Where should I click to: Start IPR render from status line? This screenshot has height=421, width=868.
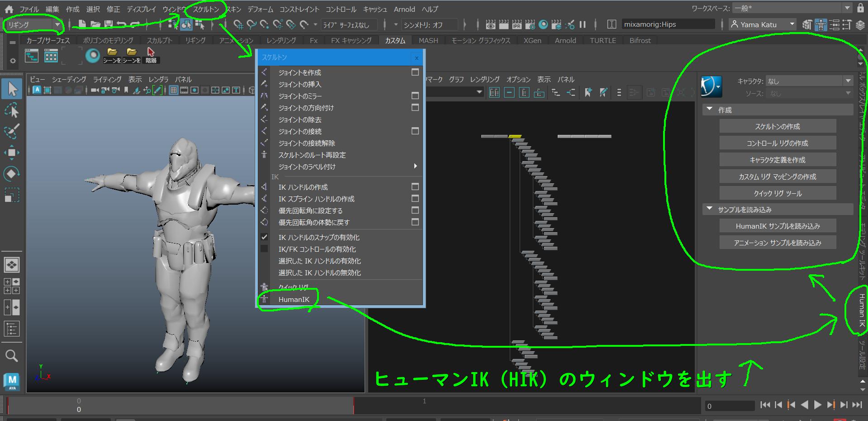(x=517, y=24)
